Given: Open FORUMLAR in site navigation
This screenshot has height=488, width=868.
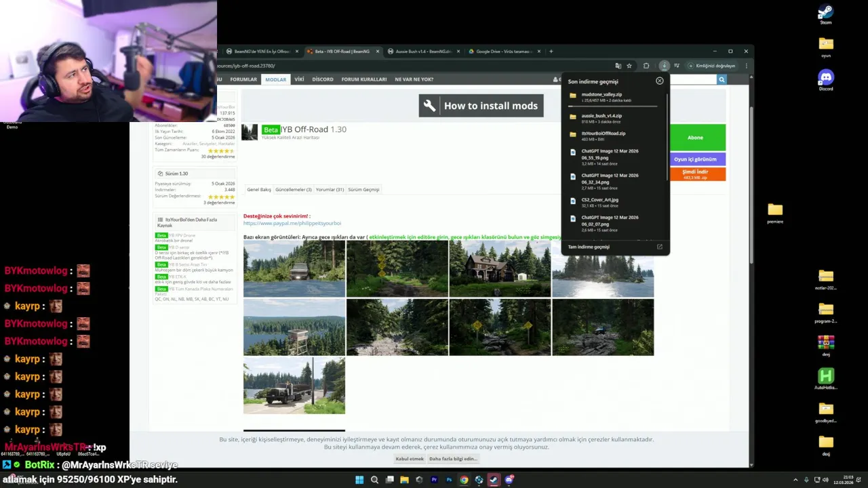Looking at the screenshot, I should pyautogui.click(x=243, y=79).
